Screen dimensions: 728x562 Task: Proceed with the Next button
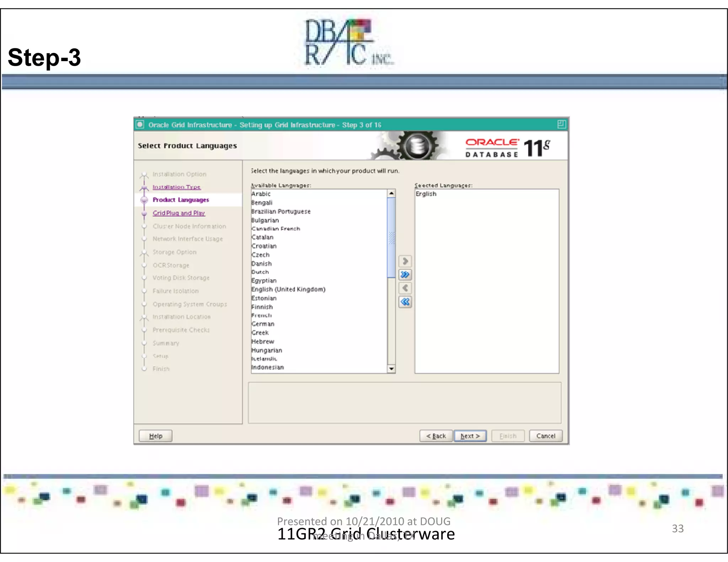(x=470, y=436)
